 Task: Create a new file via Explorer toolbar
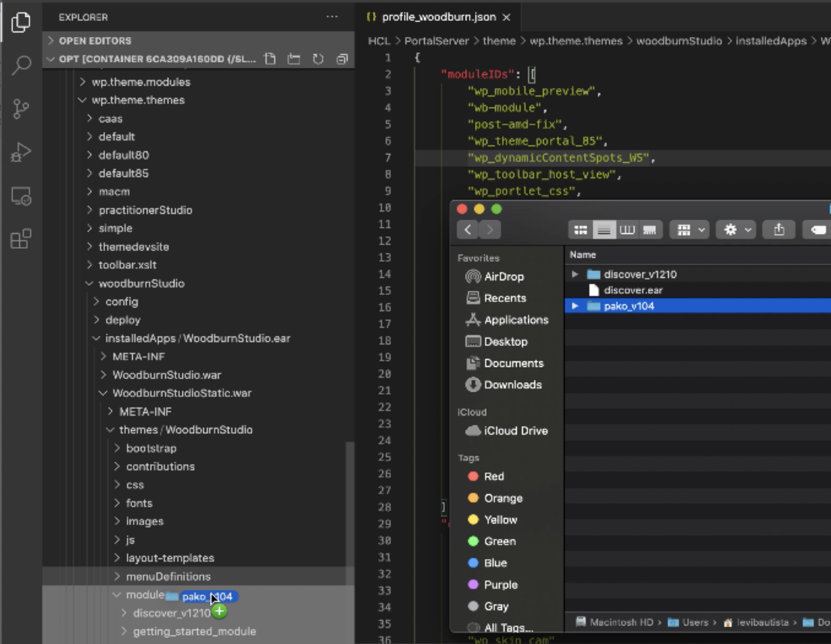click(x=270, y=58)
